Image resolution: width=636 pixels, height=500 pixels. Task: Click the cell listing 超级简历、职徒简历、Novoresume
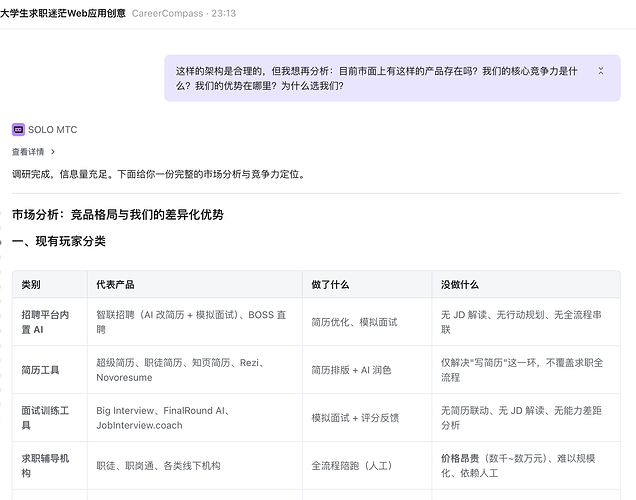(195, 370)
